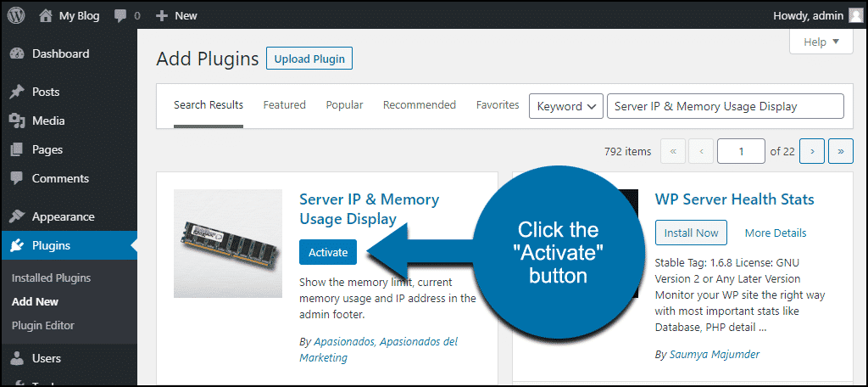Click the Add Plugins page heading
Screen dimensions: 868x387
(208, 59)
